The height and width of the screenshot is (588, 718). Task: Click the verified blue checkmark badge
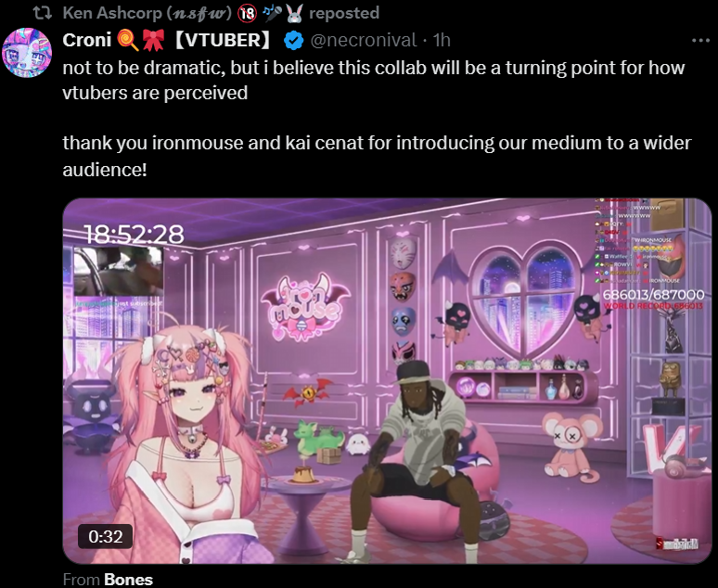(293, 41)
